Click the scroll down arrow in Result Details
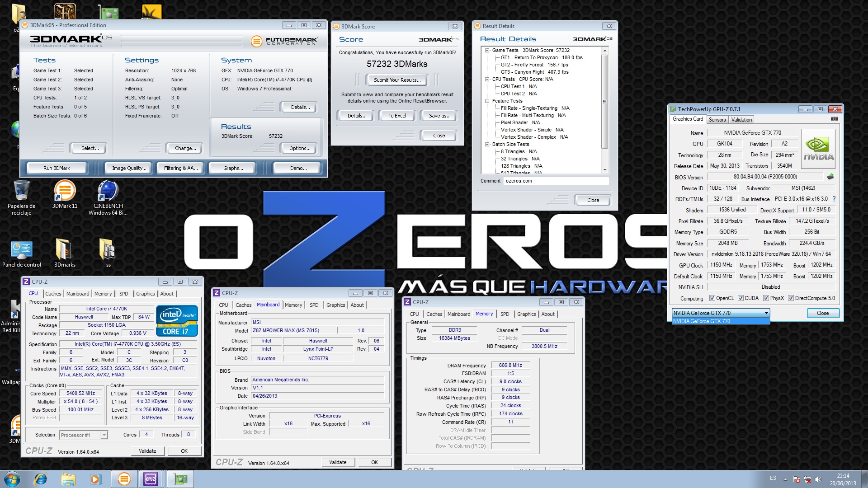Screen dimensions: 868x488 pos(604,170)
